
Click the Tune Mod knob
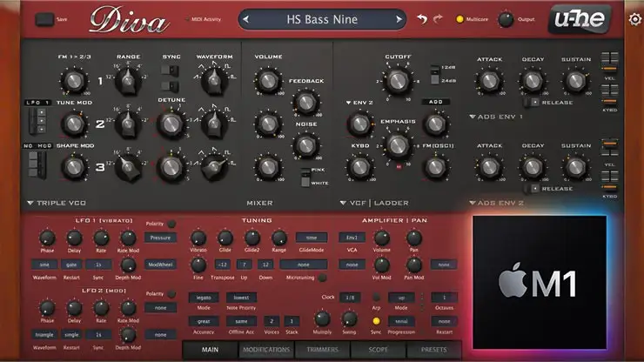[x=74, y=124]
